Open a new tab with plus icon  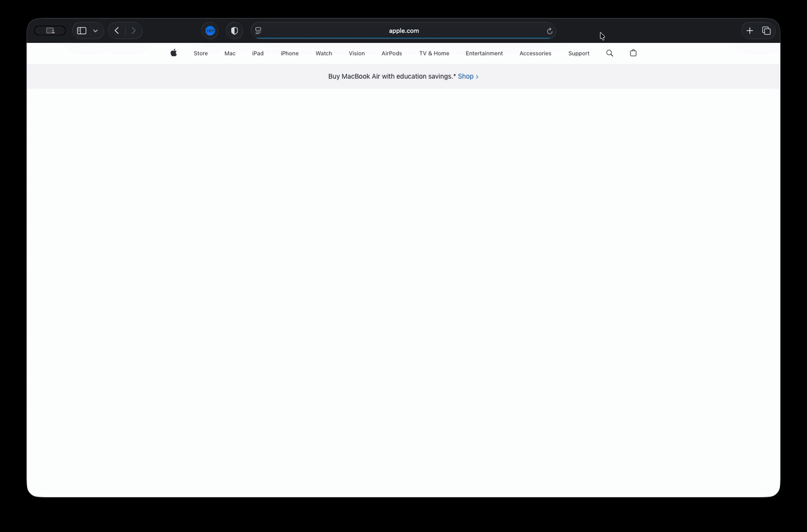(750, 30)
